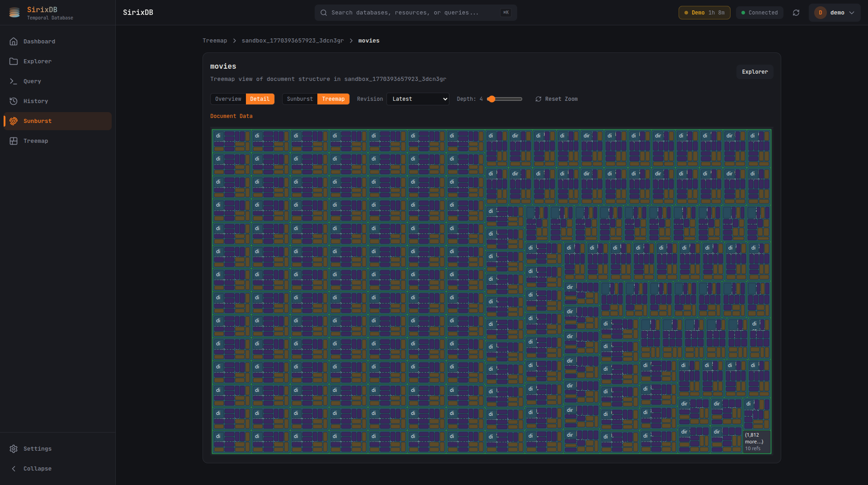Image resolution: width=868 pixels, height=485 pixels.
Task: Select the Explorer icon in the sidebar
Action: pyautogui.click(x=14, y=61)
